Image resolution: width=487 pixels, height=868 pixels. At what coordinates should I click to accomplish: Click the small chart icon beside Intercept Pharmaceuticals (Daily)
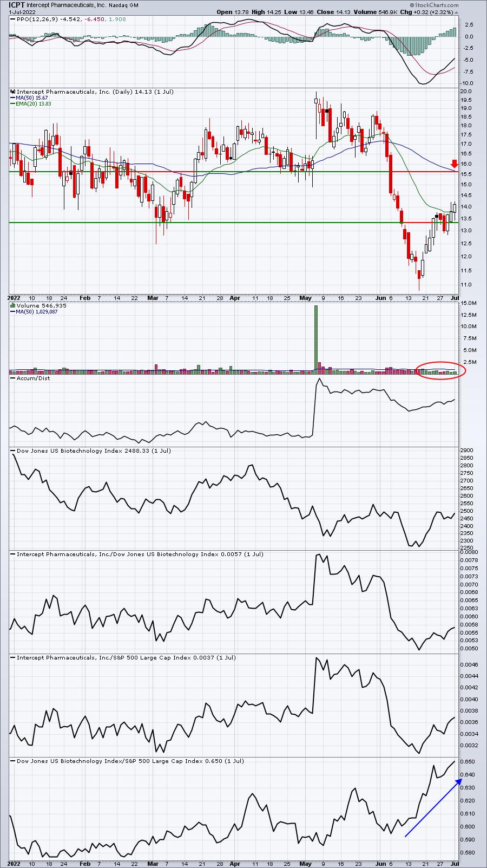point(12,92)
